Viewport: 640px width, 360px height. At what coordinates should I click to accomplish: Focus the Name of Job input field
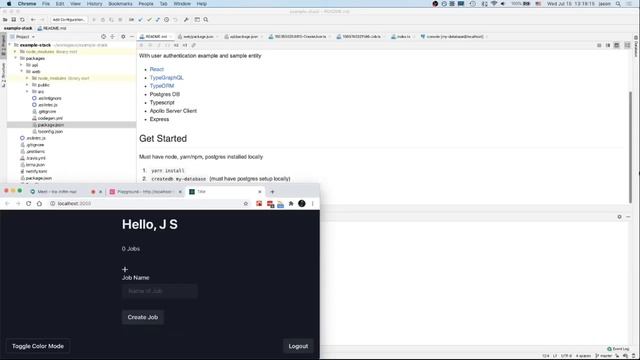160,291
